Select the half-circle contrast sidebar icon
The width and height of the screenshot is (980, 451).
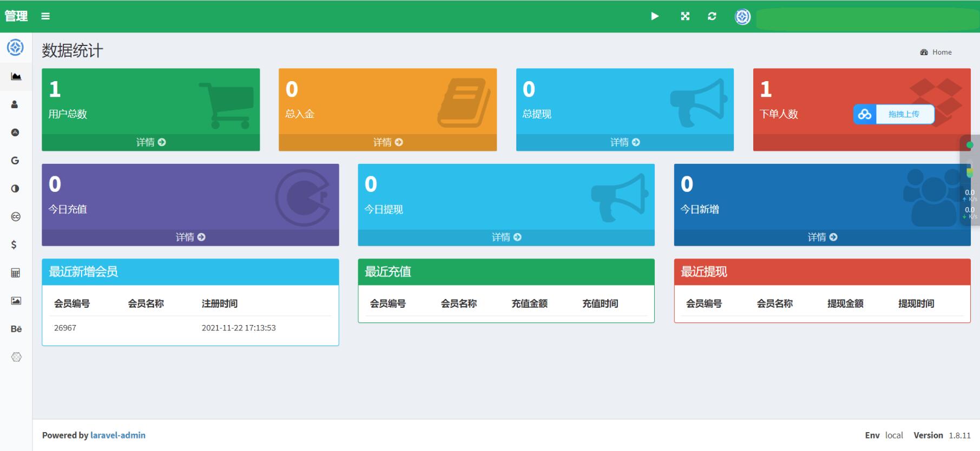point(15,189)
